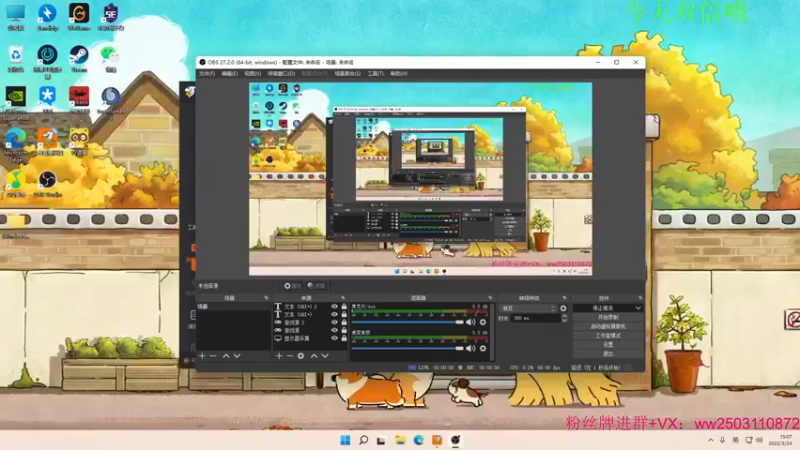Expand the 停止推流 button dropdown arrow
Viewport: 800px width, 450px height.
[638, 308]
